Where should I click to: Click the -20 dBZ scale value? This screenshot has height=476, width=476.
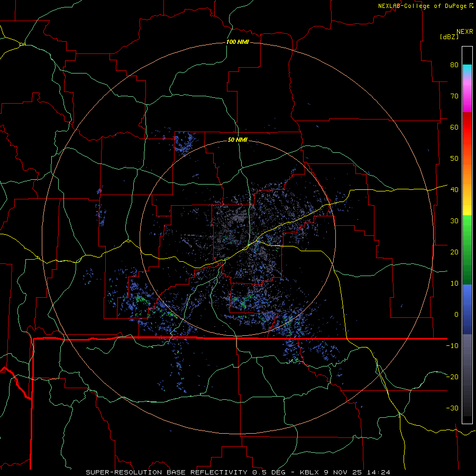(x=452, y=377)
